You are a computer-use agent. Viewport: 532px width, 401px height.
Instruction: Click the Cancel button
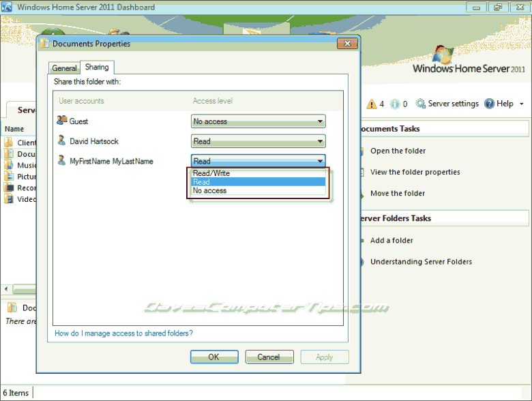coord(269,357)
